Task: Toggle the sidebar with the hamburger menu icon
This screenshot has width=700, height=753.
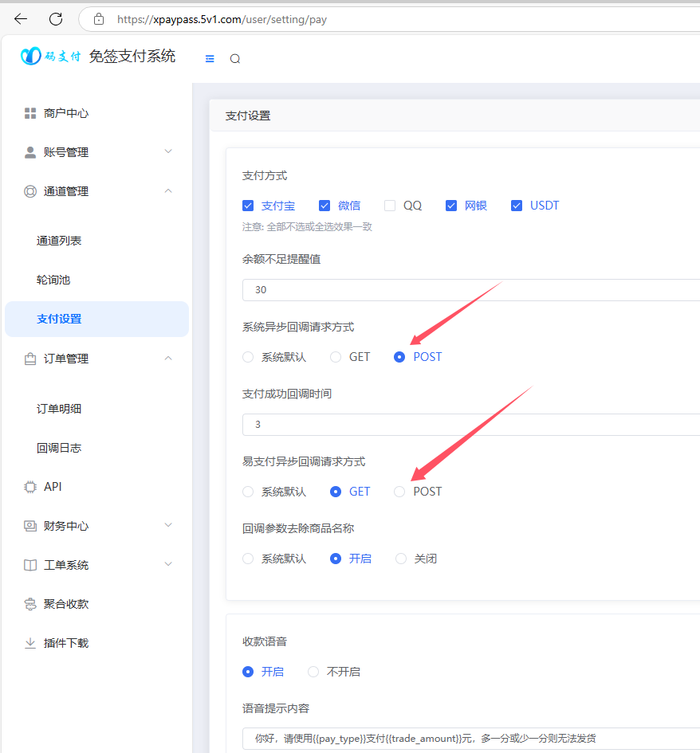Action: tap(210, 59)
